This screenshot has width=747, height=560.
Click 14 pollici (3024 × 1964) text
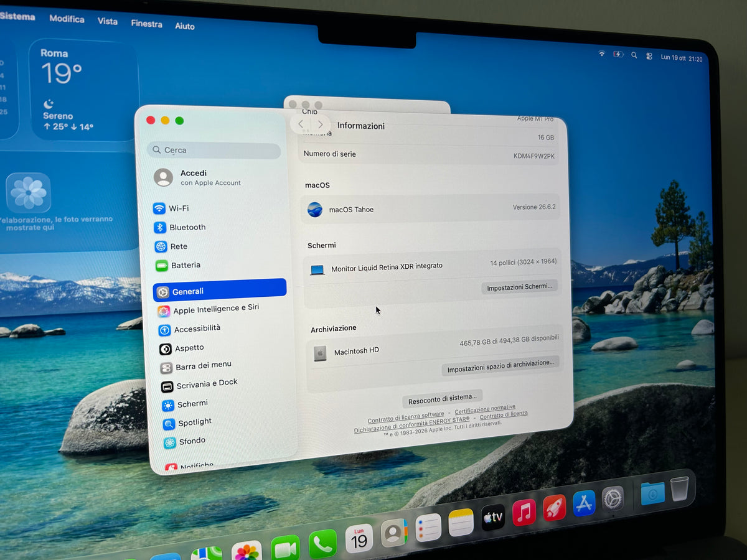523,263
